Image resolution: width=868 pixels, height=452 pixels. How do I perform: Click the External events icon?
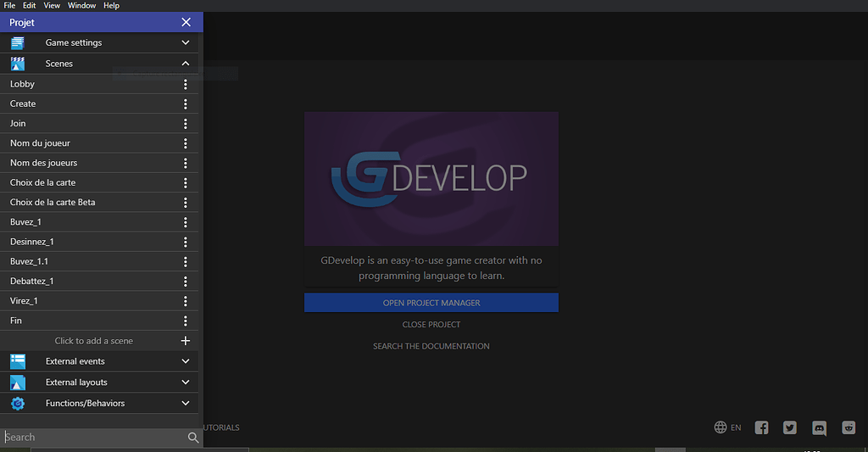(18, 361)
